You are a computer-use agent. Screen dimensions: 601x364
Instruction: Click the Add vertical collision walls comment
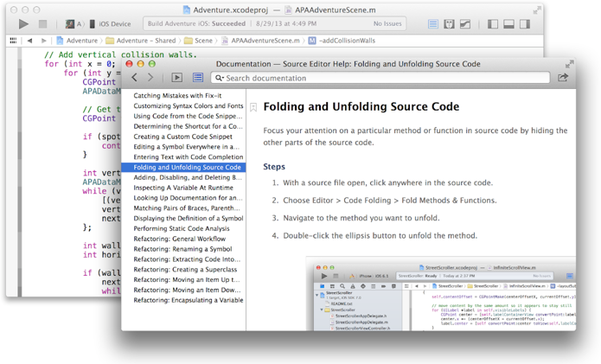(120, 54)
